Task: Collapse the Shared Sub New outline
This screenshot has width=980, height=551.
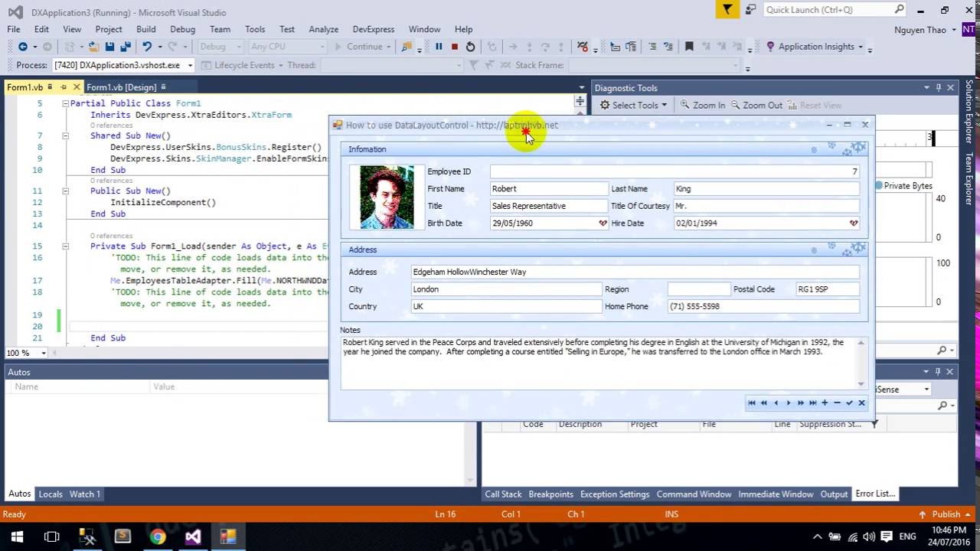Action: click(x=65, y=135)
